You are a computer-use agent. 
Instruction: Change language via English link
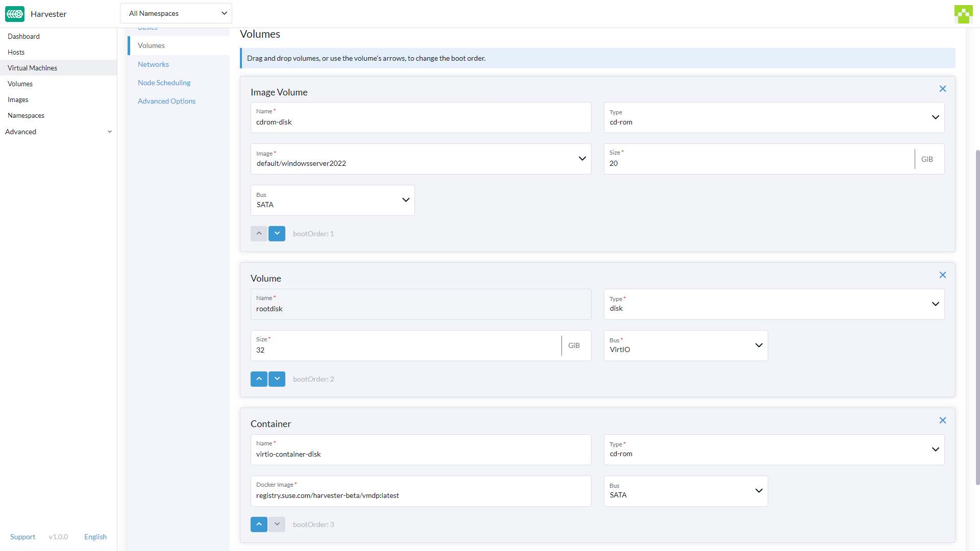point(95,536)
